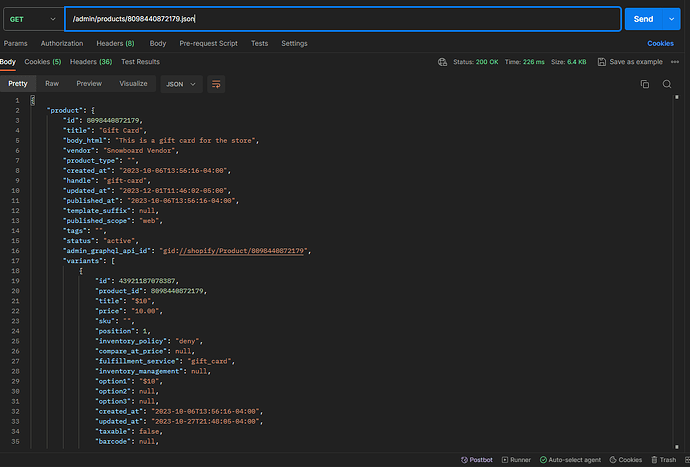Click the Auto-select agent indicator
The height and width of the screenshot is (467, 690).
pyautogui.click(x=572, y=460)
